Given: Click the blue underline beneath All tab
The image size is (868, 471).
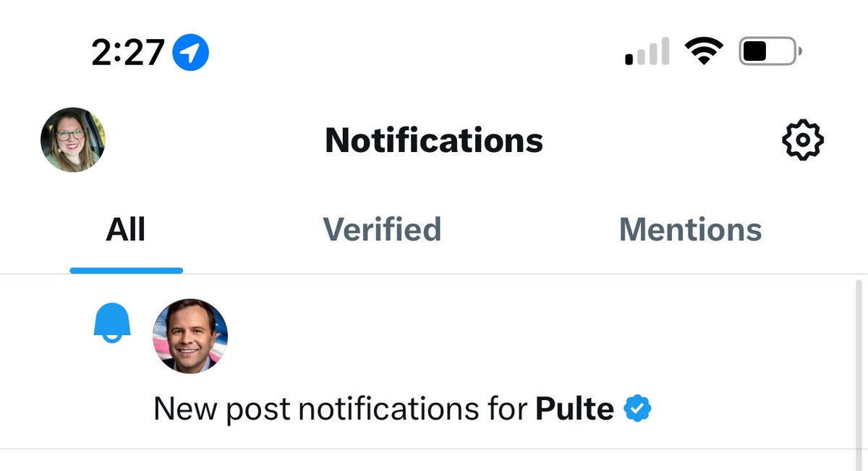Looking at the screenshot, I should point(126,270).
